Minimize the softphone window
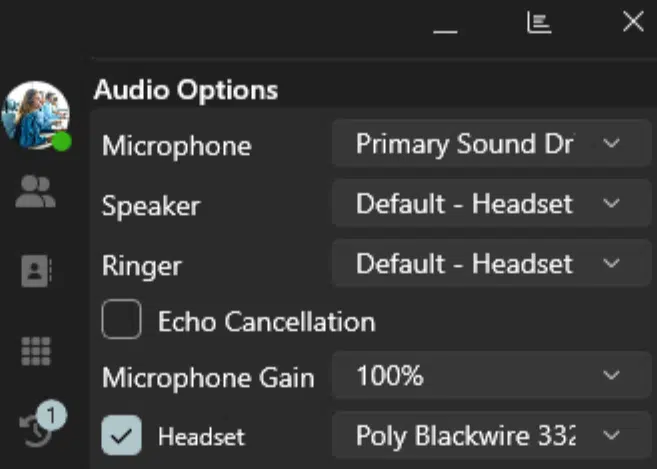 pos(445,31)
